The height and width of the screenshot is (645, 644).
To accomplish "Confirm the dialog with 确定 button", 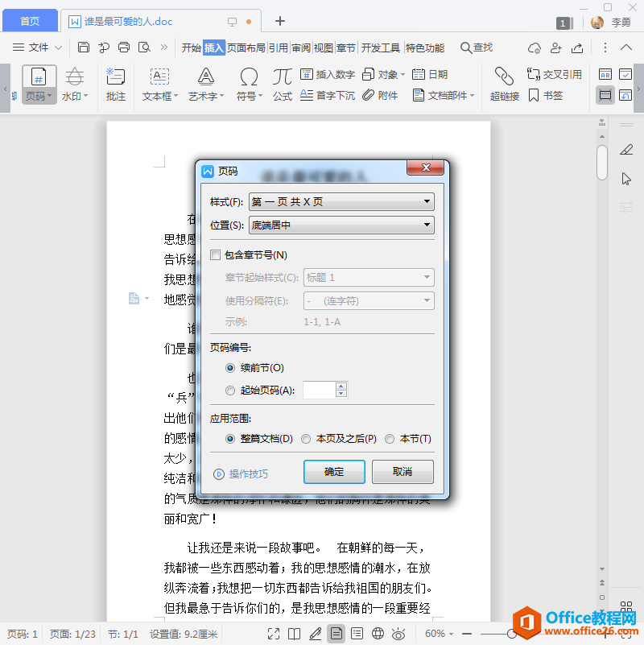I will coord(334,471).
